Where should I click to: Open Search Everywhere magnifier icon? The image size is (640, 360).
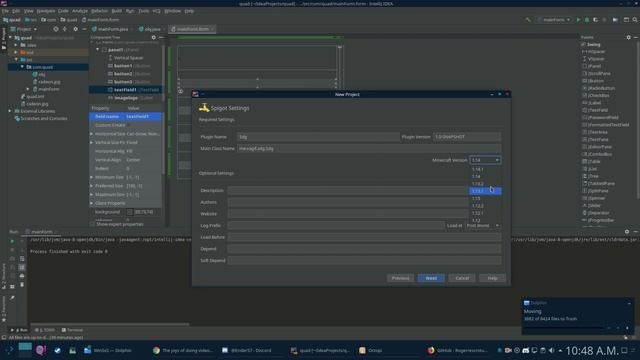tap(635, 20)
